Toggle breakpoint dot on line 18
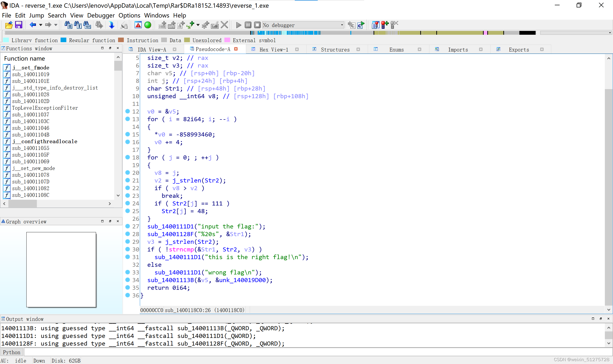This screenshot has width=613, height=364. point(127,157)
